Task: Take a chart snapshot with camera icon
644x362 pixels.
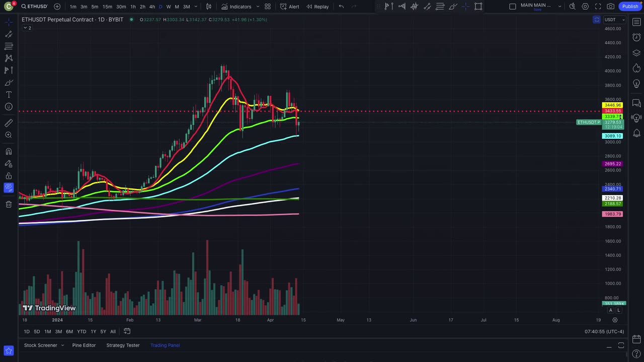Action: pyautogui.click(x=610, y=7)
